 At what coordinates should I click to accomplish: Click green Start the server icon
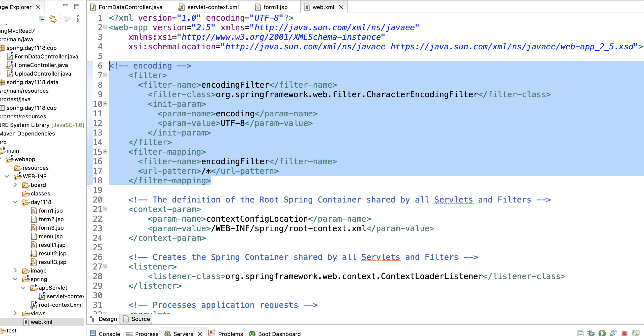pos(602,333)
